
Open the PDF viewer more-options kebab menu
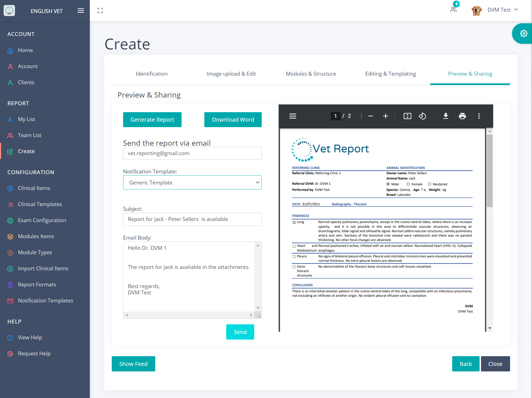click(x=479, y=116)
